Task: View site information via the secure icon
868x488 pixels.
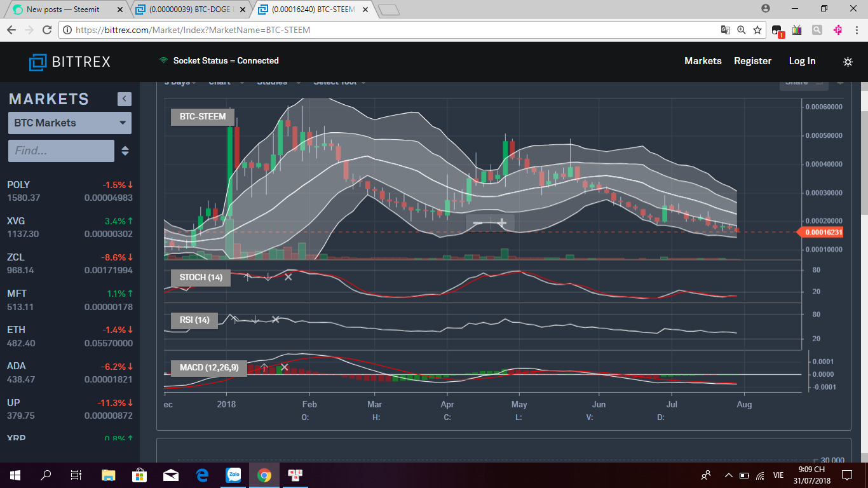Action: [67, 30]
